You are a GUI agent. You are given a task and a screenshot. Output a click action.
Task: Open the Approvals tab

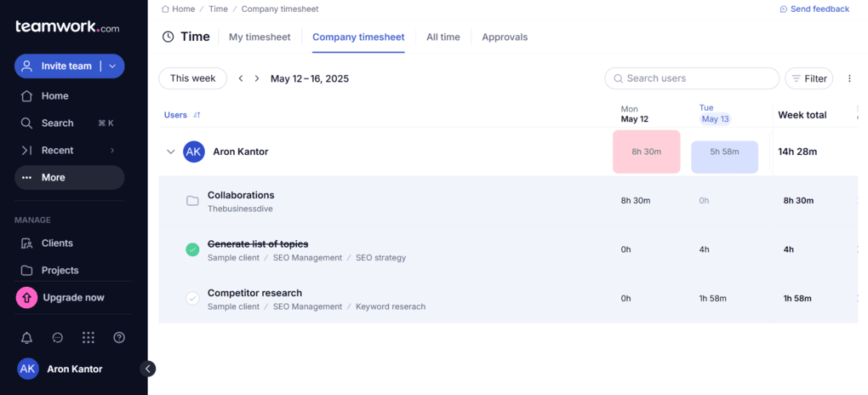tap(505, 37)
